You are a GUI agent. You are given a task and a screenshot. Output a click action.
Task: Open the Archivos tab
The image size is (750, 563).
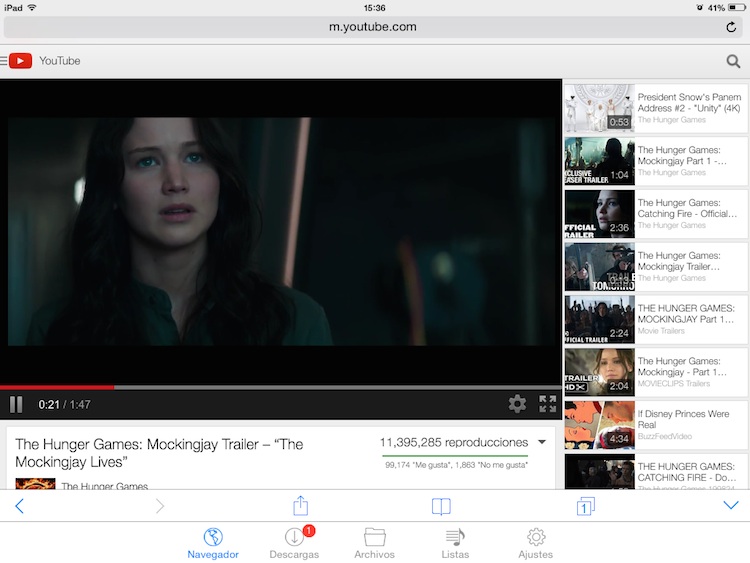click(x=375, y=543)
